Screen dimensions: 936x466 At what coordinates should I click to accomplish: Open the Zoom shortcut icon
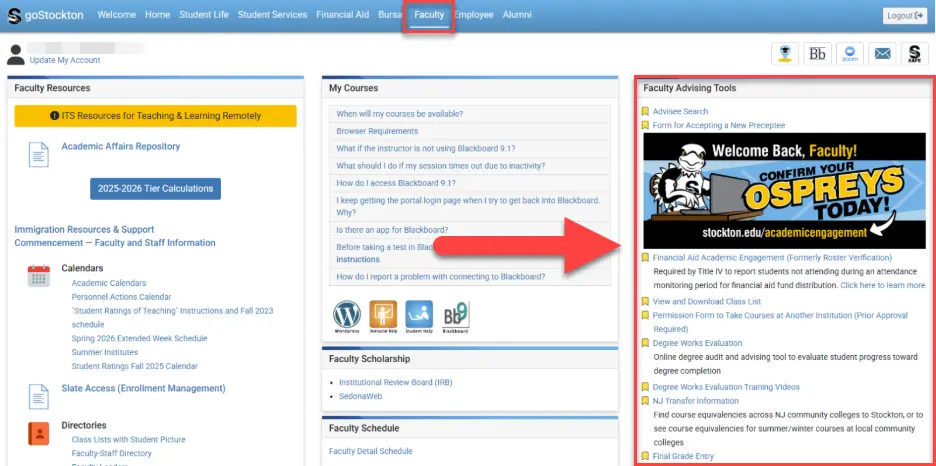[849, 54]
